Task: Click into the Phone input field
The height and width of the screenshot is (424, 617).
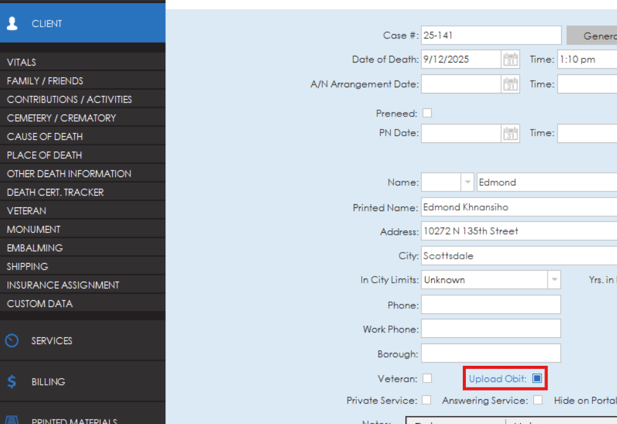Action: click(x=490, y=305)
